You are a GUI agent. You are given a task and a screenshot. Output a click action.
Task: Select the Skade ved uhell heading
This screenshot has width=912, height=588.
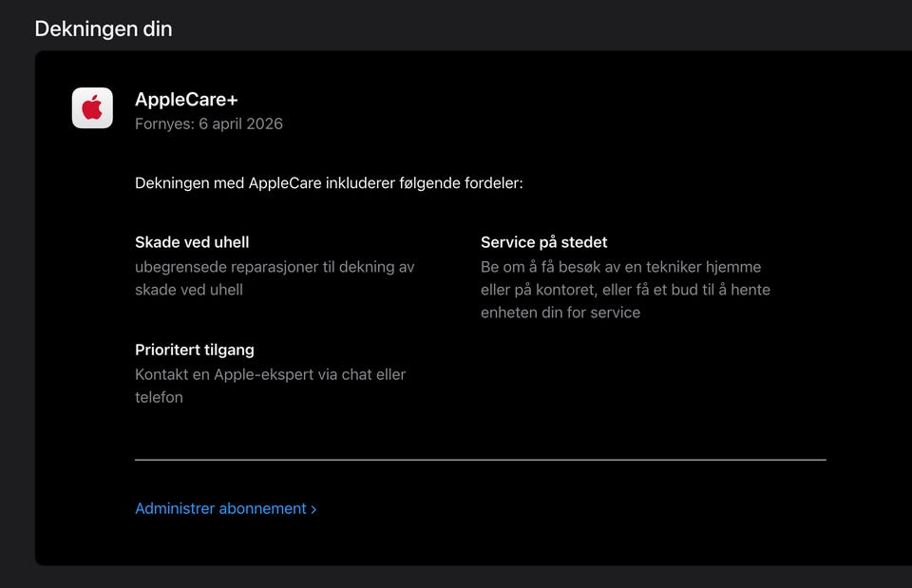click(192, 242)
